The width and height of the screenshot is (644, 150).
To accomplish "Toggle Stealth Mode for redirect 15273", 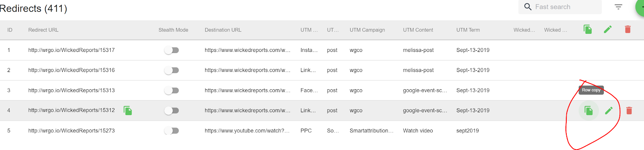I will coord(171,131).
